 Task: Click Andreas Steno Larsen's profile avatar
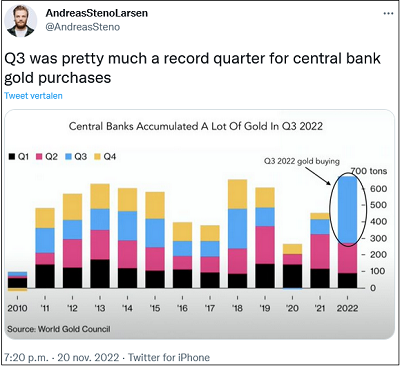(x=21, y=21)
